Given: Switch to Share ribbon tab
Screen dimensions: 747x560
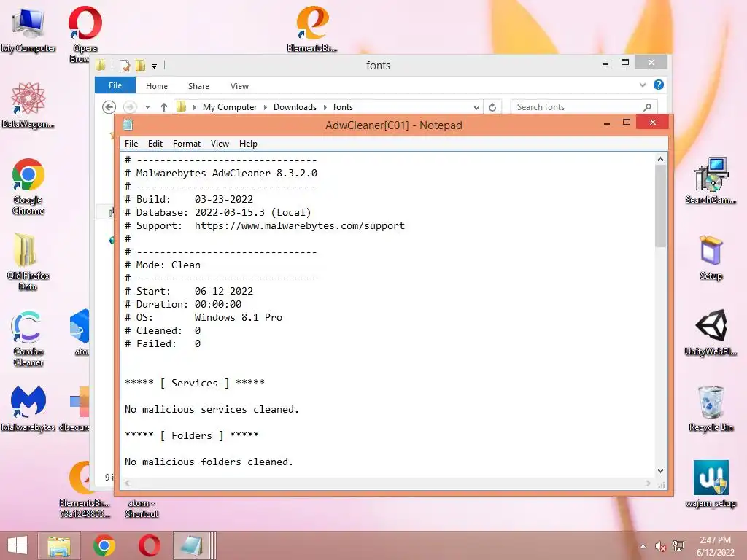Looking at the screenshot, I should point(198,86).
